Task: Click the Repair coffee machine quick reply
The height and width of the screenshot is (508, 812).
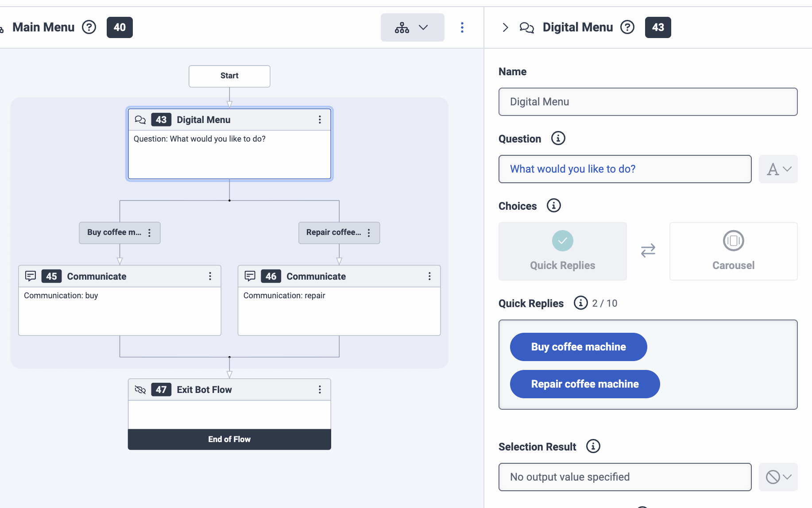Action: (584, 384)
